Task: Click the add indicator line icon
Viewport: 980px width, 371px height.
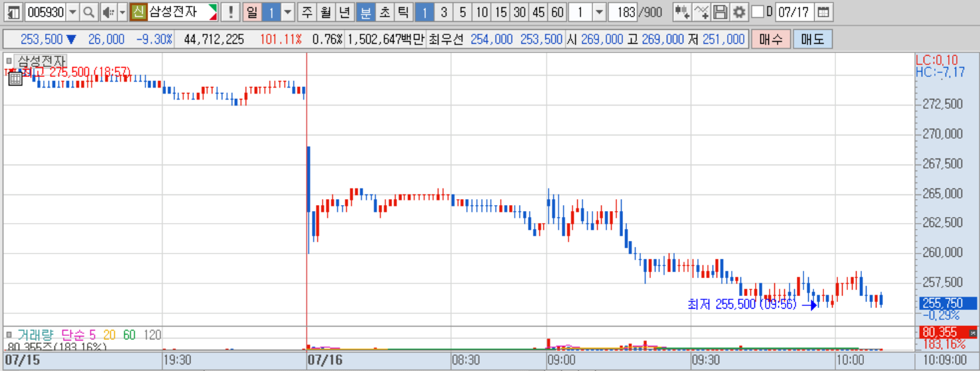Action: click(701, 12)
